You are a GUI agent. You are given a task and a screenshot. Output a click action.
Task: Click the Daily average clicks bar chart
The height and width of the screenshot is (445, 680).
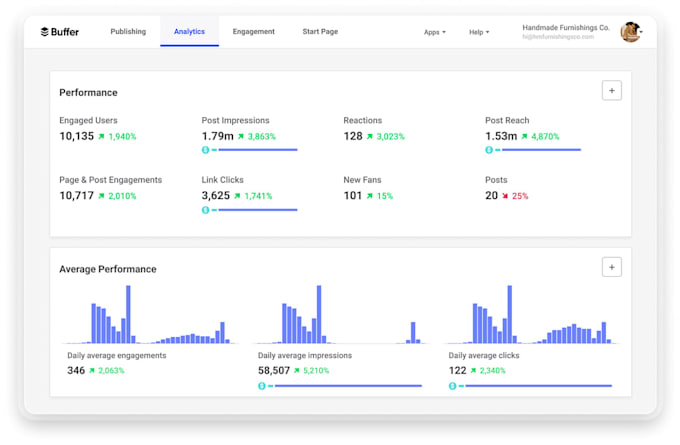[532, 314]
